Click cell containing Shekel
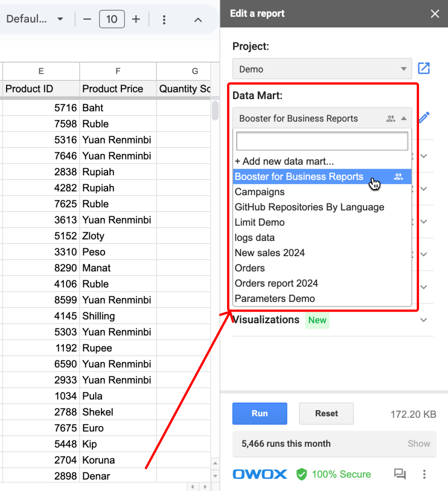This screenshot has height=491, width=448. 118,412
